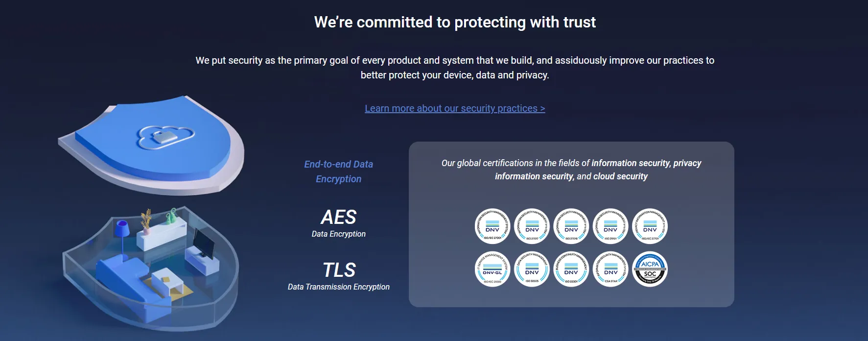Click the blue shield lid illustration

pos(152,146)
